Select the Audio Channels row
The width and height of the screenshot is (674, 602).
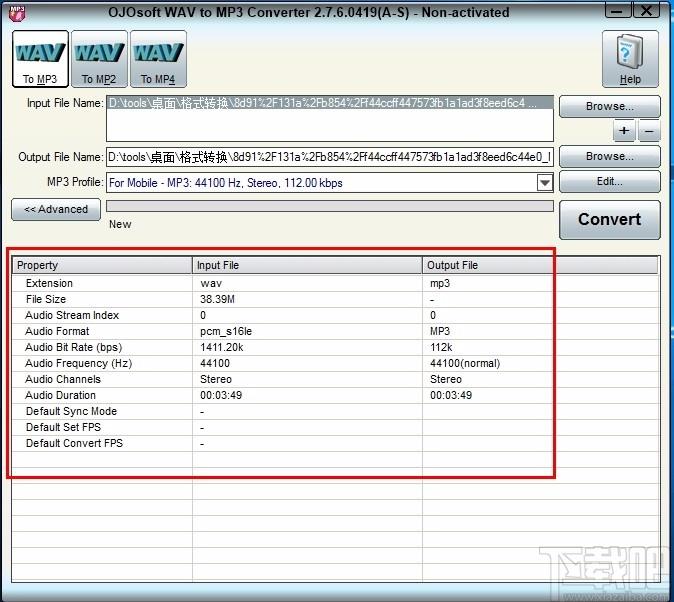336,379
